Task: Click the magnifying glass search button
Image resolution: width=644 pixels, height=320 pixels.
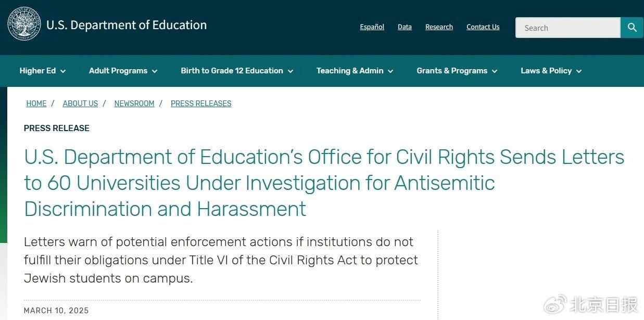Action: point(632,28)
